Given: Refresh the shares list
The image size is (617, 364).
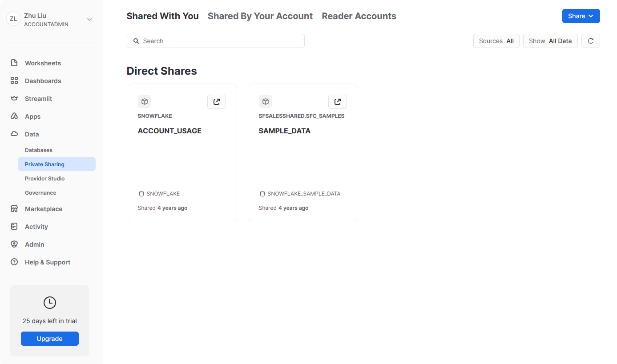Looking at the screenshot, I should point(591,41).
